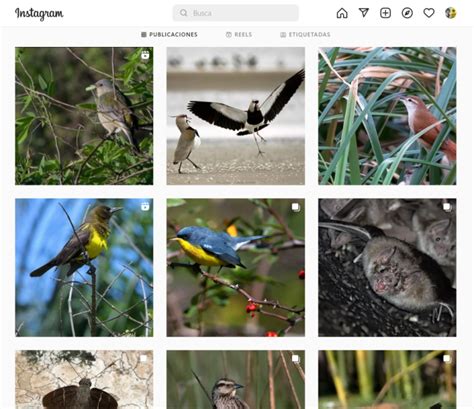Open profile avatar menu

451,13
